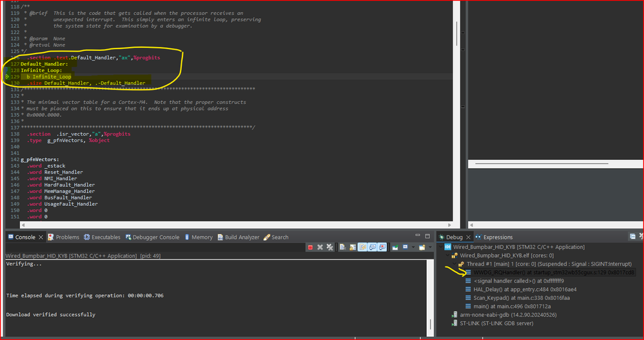This screenshot has width=644, height=340.
Task: Select the Scan_Keypad() stack frame
Action: tap(518, 297)
